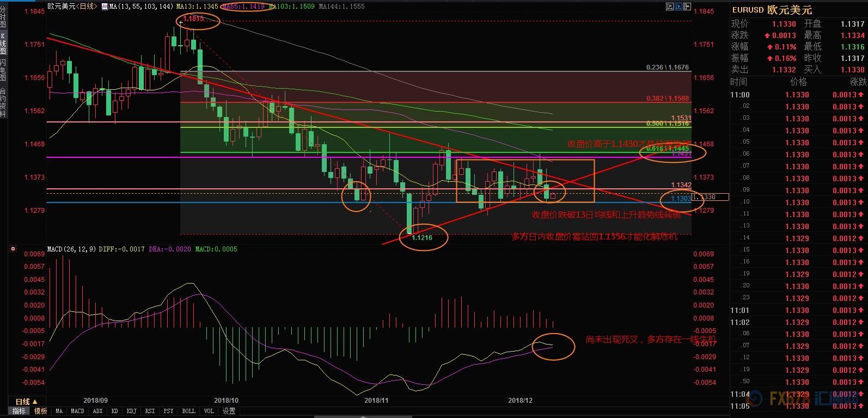This screenshot has height=418, width=868.
Task: Click the EURUSD 欧元美元 quote header
Action: 772,10
